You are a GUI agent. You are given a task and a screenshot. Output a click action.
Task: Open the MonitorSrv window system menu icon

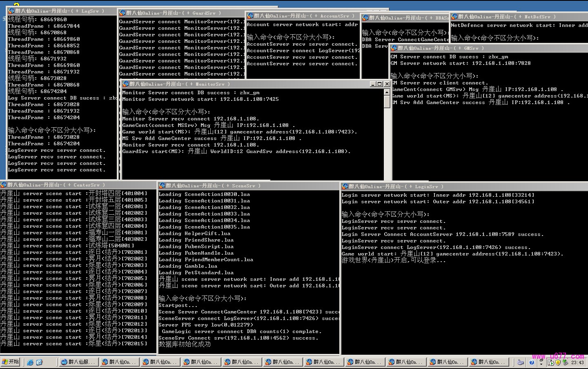[125, 84]
